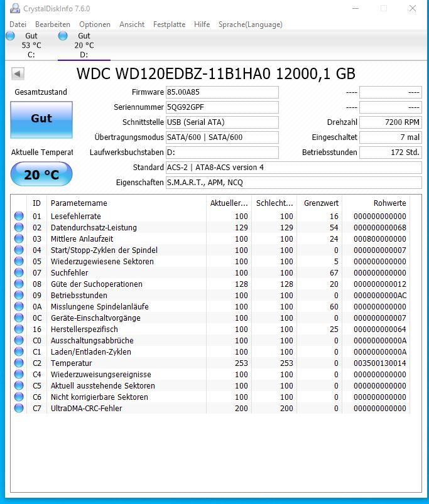Click raw value 000000000068
This screenshot has width=429, height=504.
pyautogui.click(x=380, y=228)
